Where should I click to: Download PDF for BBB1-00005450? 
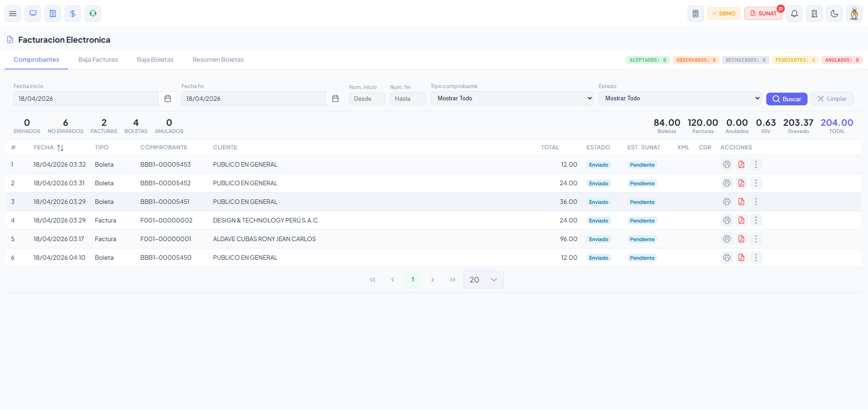tap(742, 257)
